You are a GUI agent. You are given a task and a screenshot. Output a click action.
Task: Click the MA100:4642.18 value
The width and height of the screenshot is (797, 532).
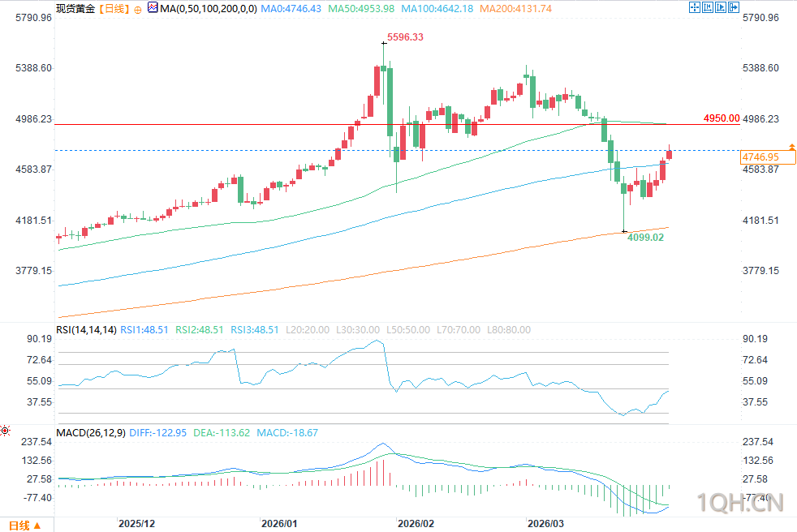437,9
